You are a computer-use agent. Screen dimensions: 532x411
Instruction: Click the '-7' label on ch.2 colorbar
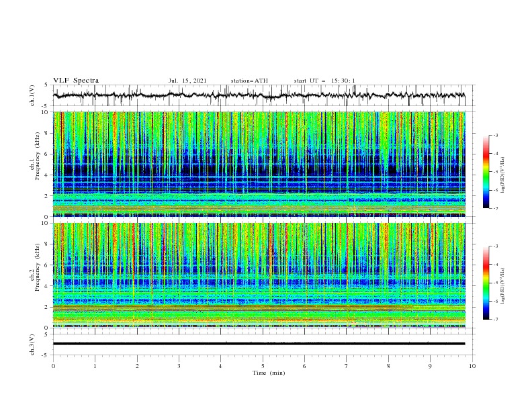(495, 319)
